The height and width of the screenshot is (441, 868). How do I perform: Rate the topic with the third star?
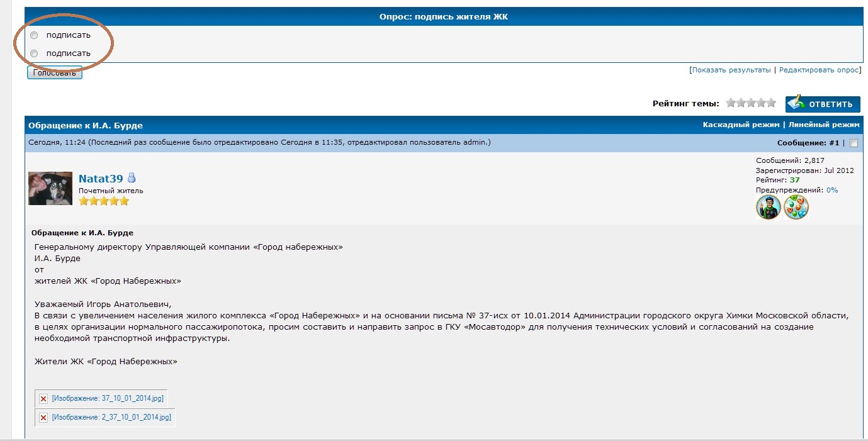(751, 103)
